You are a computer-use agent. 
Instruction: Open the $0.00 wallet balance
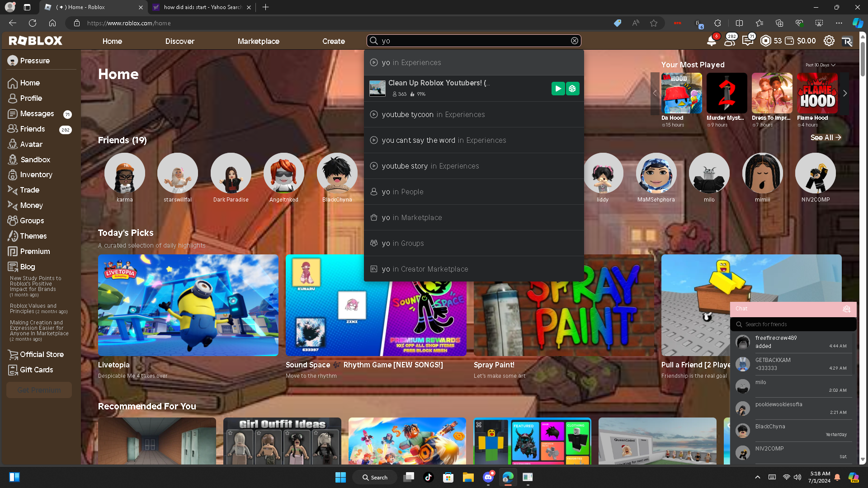[x=801, y=41]
